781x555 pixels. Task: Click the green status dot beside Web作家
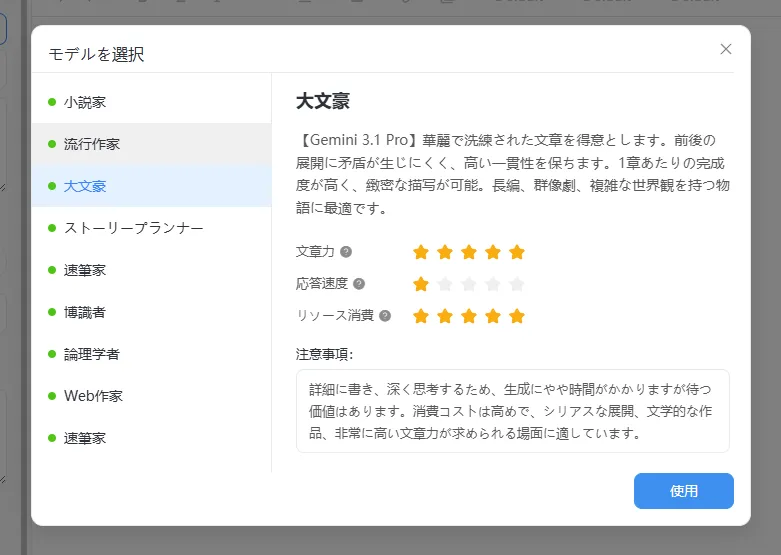52,396
